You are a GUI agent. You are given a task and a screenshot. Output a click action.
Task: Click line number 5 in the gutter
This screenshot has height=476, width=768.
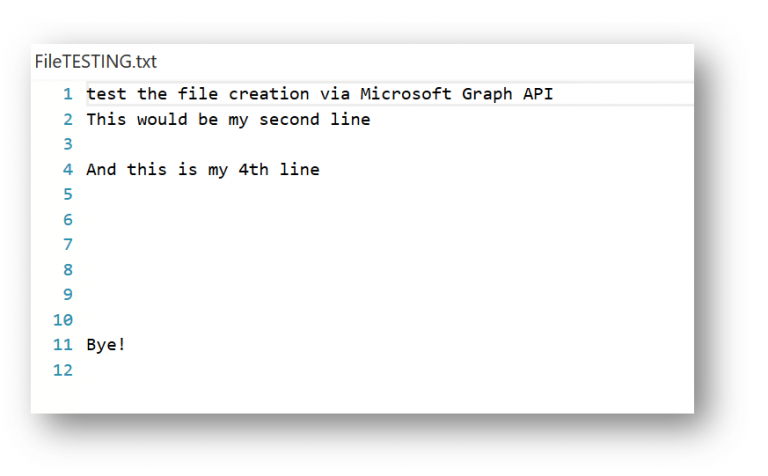click(68, 194)
